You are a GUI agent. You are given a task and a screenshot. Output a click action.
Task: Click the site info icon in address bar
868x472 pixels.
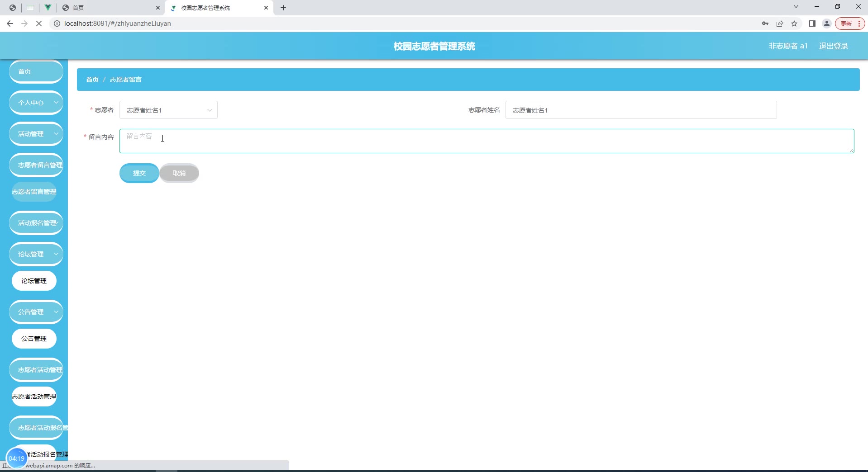(57, 24)
